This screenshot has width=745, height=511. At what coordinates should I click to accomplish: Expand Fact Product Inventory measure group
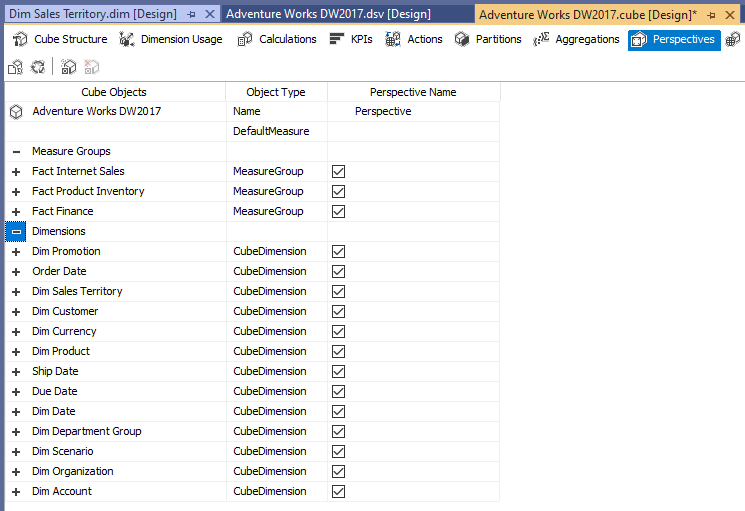coord(16,192)
